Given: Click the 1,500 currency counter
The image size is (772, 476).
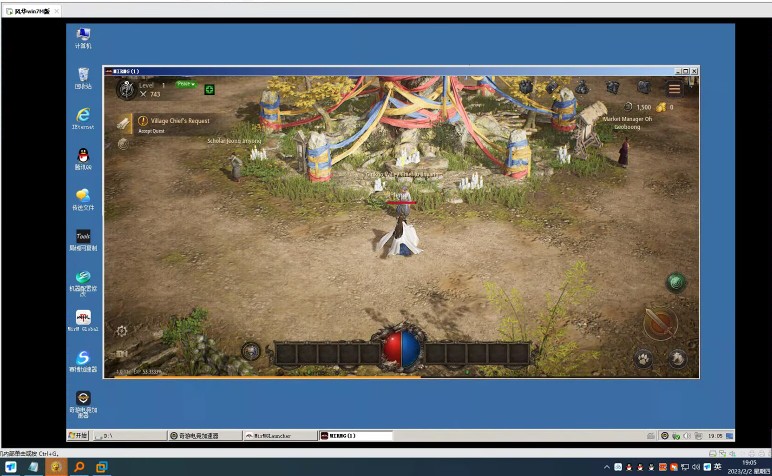Looking at the screenshot, I should [x=638, y=107].
